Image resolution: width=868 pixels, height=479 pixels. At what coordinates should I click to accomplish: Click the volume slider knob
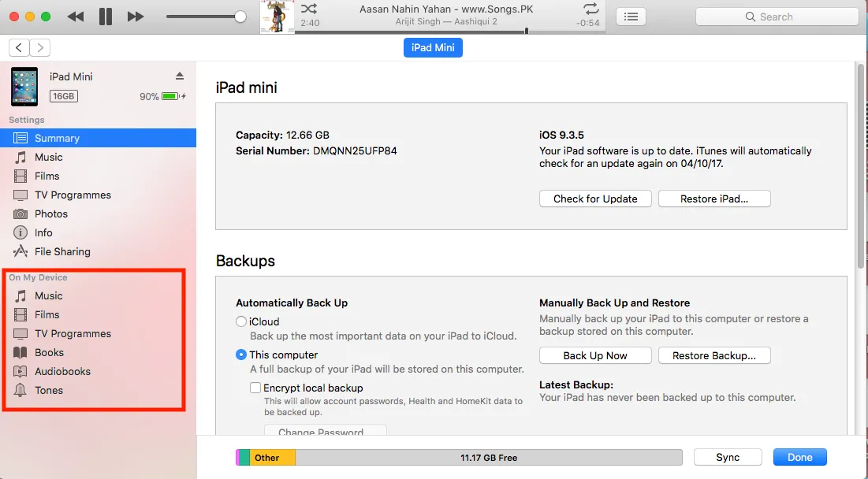coord(240,17)
